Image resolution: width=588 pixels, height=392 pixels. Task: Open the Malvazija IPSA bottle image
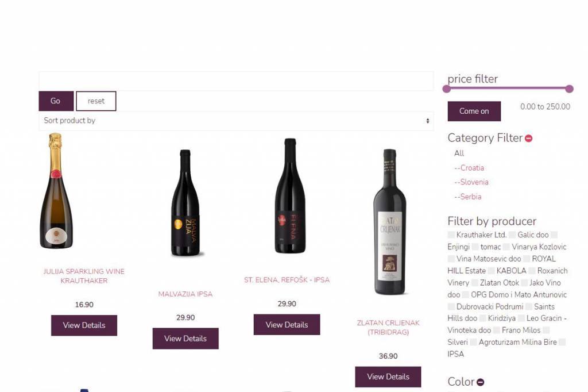pos(185,203)
